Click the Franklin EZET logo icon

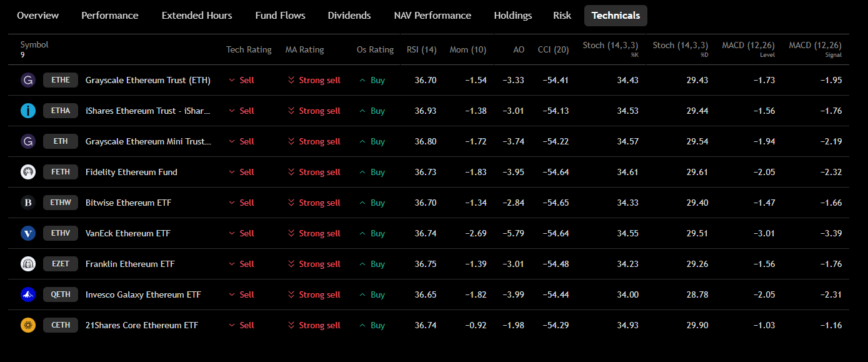click(x=28, y=264)
